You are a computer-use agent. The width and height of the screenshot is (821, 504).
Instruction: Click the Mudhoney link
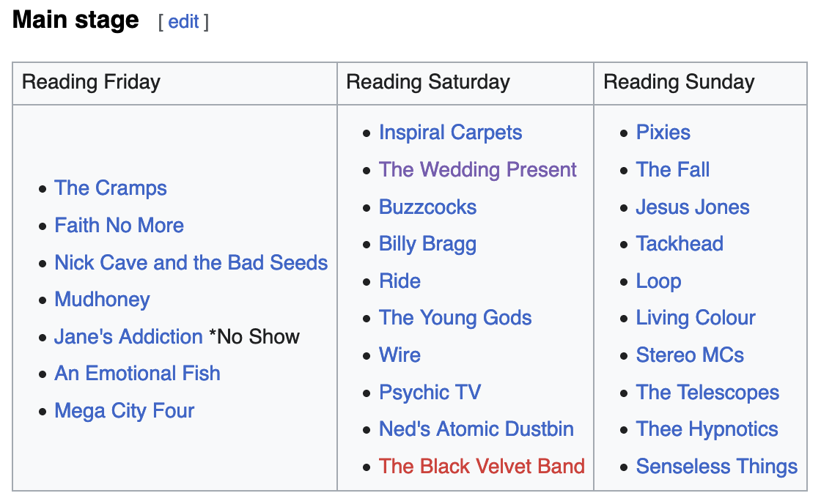click(102, 300)
